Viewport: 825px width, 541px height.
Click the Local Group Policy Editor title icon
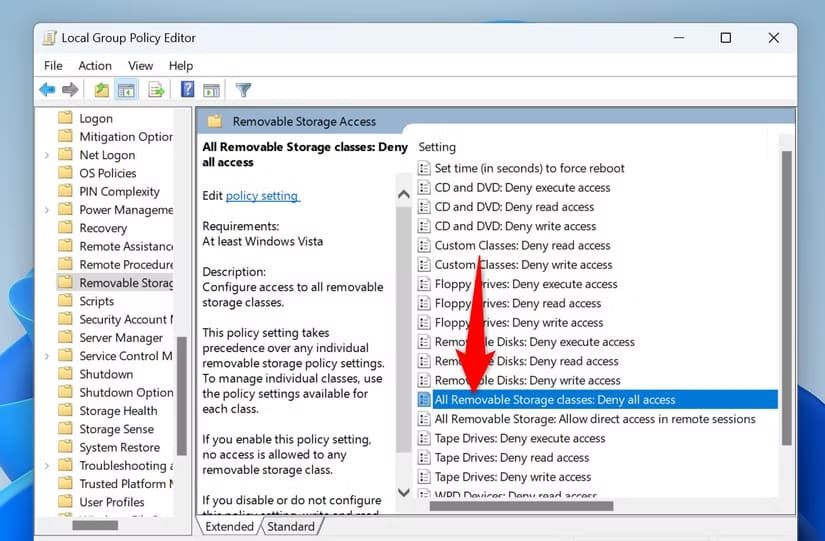49,38
